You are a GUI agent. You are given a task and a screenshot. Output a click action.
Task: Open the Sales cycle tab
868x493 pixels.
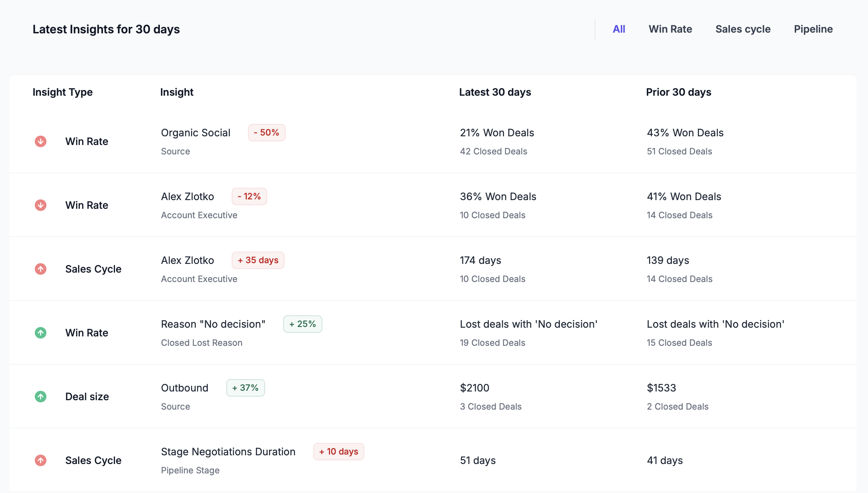743,29
